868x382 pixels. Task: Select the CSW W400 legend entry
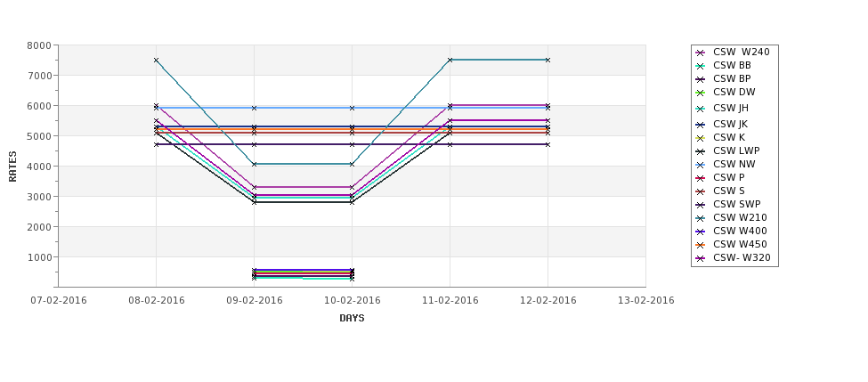(731, 231)
